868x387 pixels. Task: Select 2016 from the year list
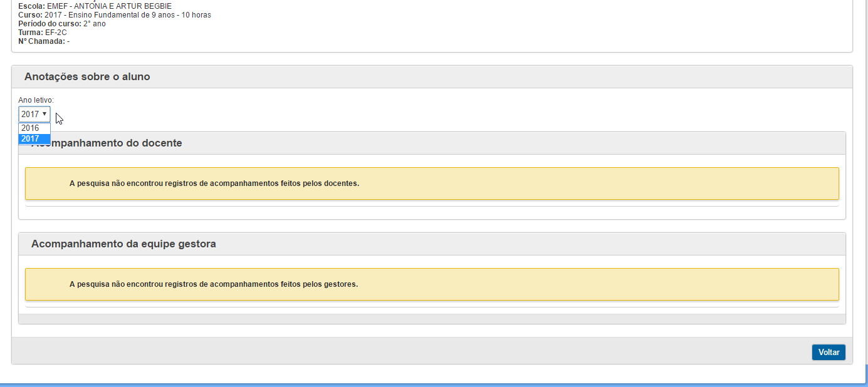pyautogui.click(x=34, y=128)
